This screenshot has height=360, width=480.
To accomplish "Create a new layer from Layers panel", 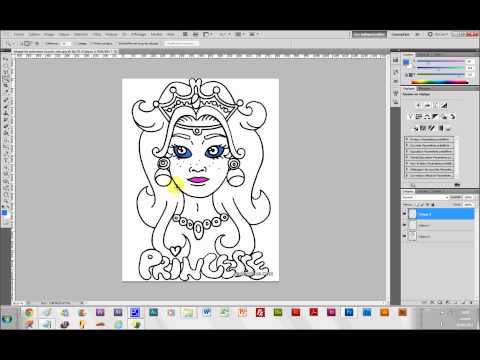I will click(463, 302).
